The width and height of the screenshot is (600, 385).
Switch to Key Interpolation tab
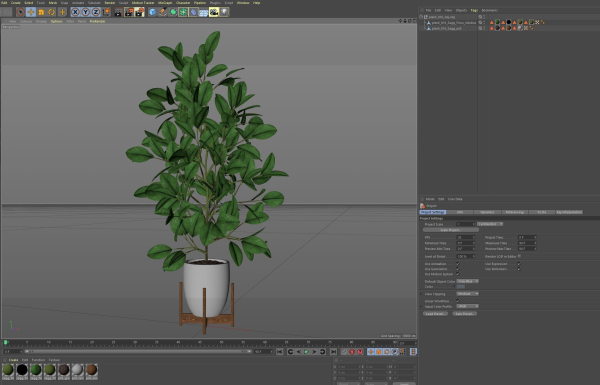coord(569,212)
